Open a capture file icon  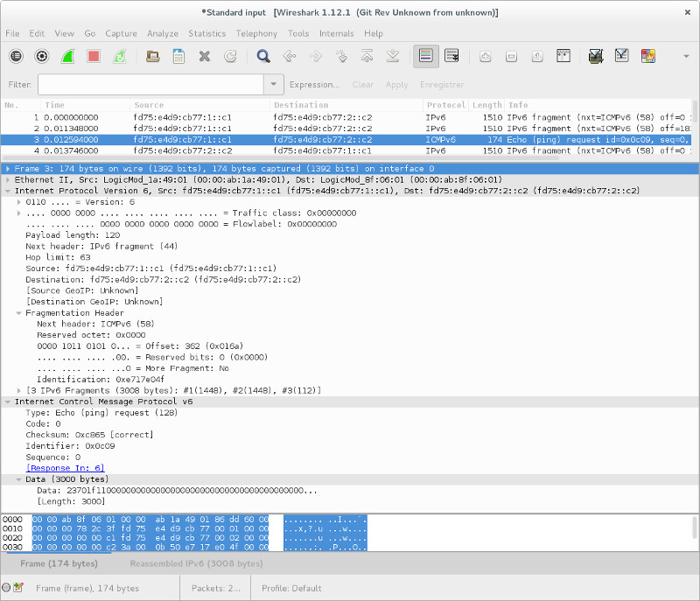point(152,56)
